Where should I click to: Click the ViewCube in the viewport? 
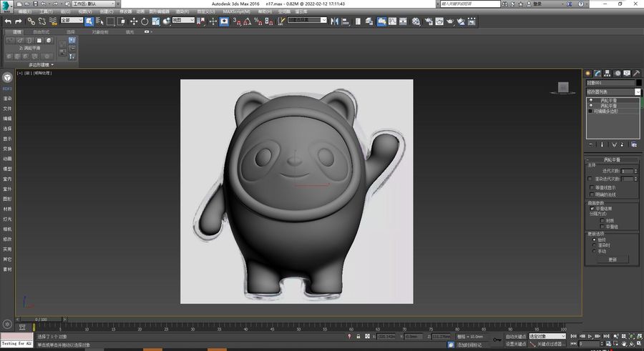[x=562, y=87]
